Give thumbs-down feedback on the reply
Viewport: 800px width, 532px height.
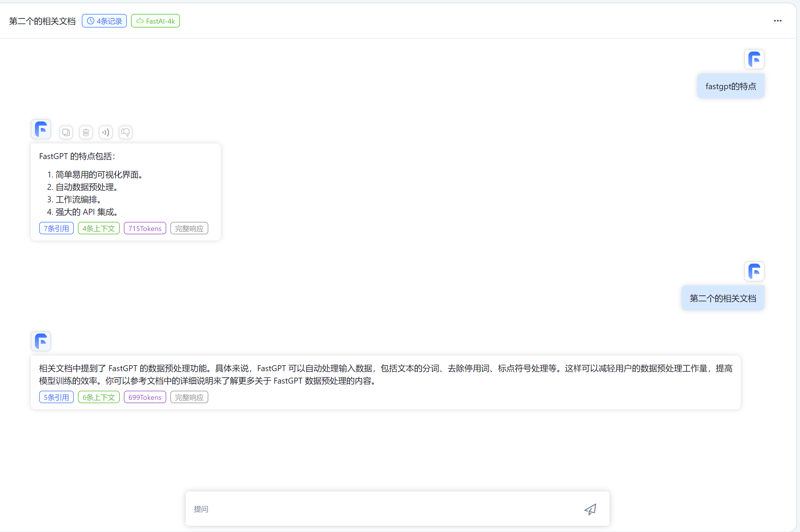(x=125, y=132)
